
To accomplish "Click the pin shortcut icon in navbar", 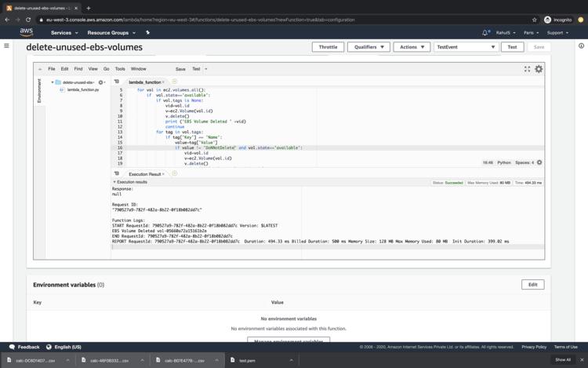I will [x=147, y=33].
